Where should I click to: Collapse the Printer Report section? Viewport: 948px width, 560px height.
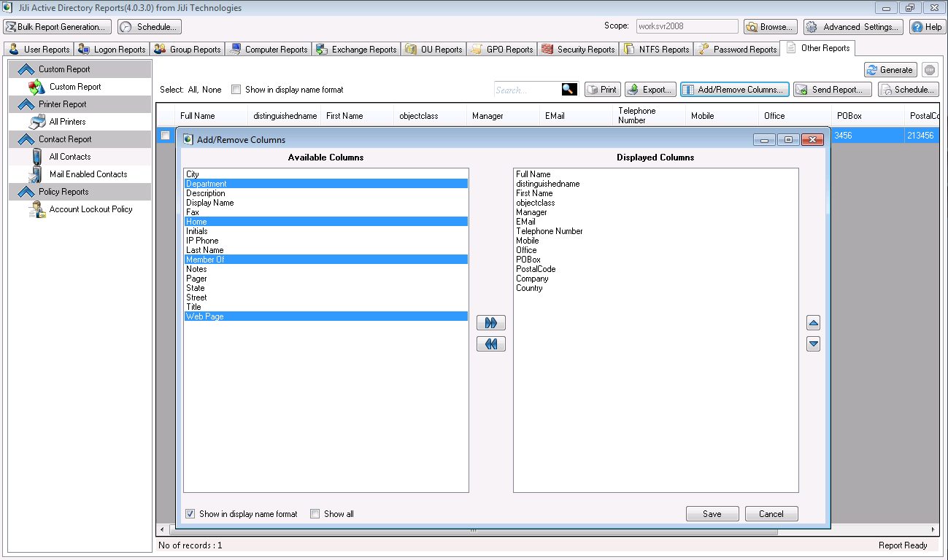(80, 104)
